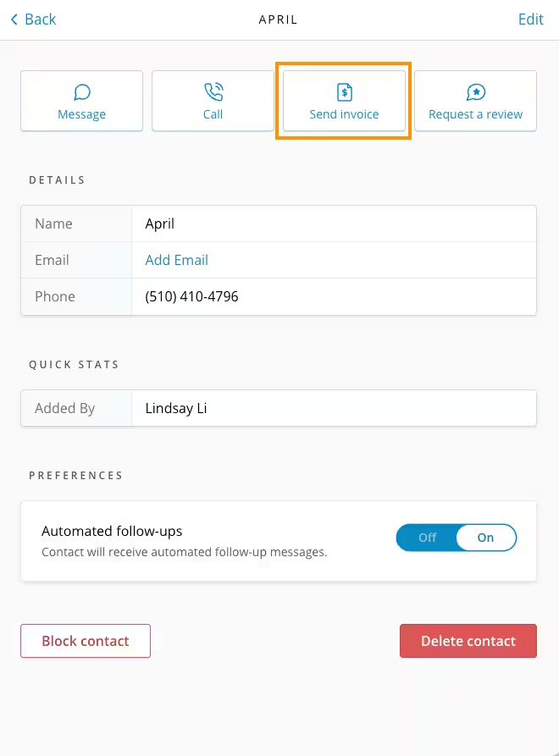
Task: Select the Name field showing April
Action: coord(279,223)
